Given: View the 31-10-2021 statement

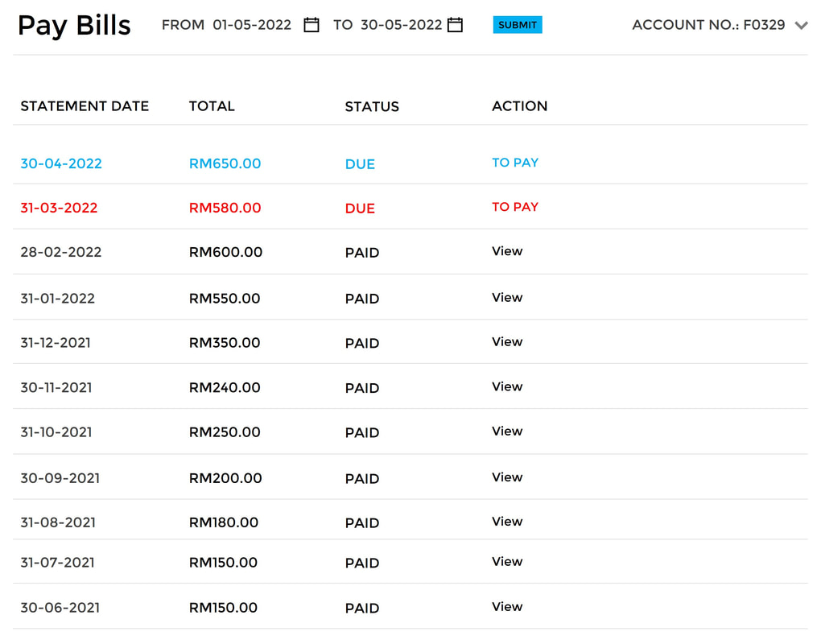Looking at the screenshot, I should (507, 431).
